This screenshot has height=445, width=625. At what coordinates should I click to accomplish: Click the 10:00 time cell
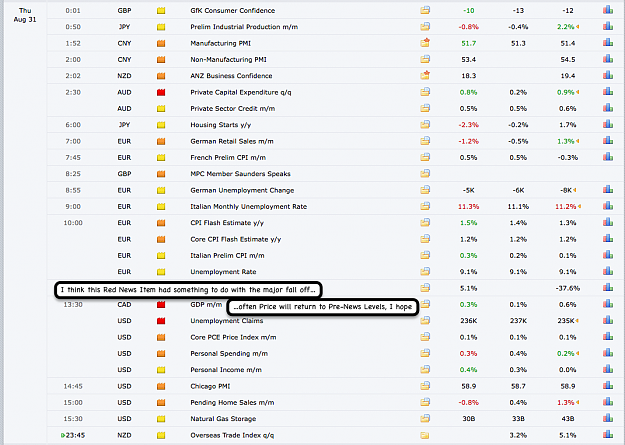(x=73, y=223)
